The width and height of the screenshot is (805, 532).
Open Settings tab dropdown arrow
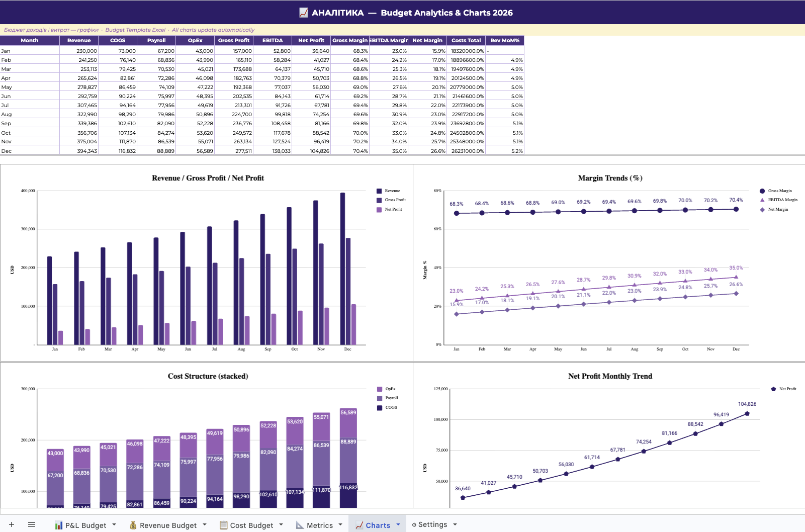(x=455, y=524)
